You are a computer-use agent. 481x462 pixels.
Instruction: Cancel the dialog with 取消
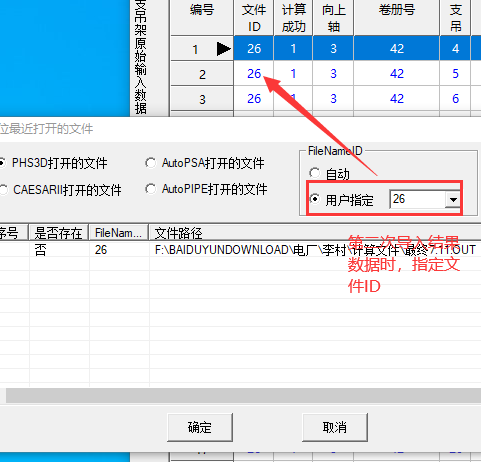coord(335,427)
